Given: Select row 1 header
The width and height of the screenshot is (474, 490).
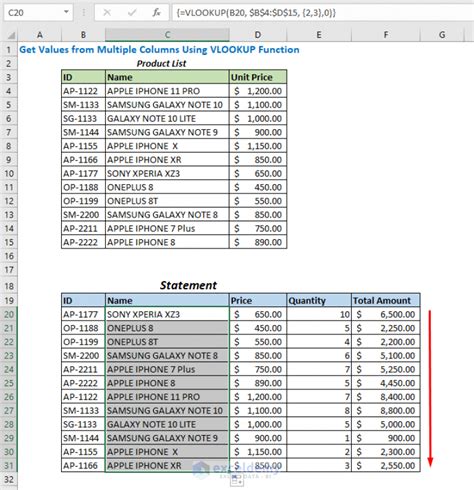Looking at the screenshot, I should tap(9, 50).
